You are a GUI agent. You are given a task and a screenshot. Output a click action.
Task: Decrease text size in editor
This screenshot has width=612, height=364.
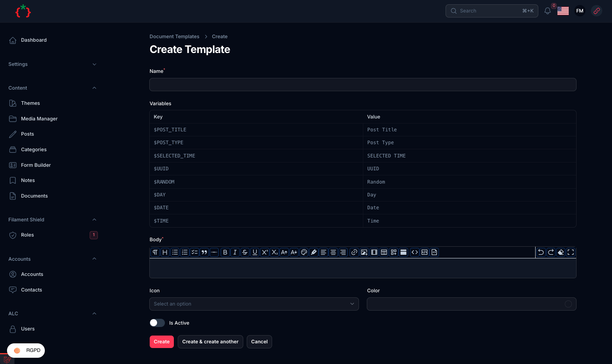point(294,252)
